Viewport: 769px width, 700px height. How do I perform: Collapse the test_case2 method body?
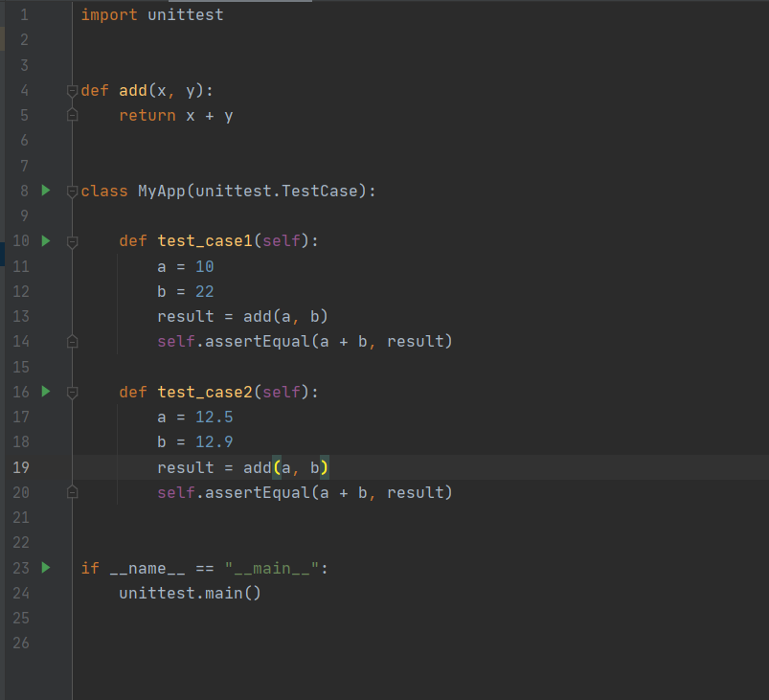(x=71, y=391)
